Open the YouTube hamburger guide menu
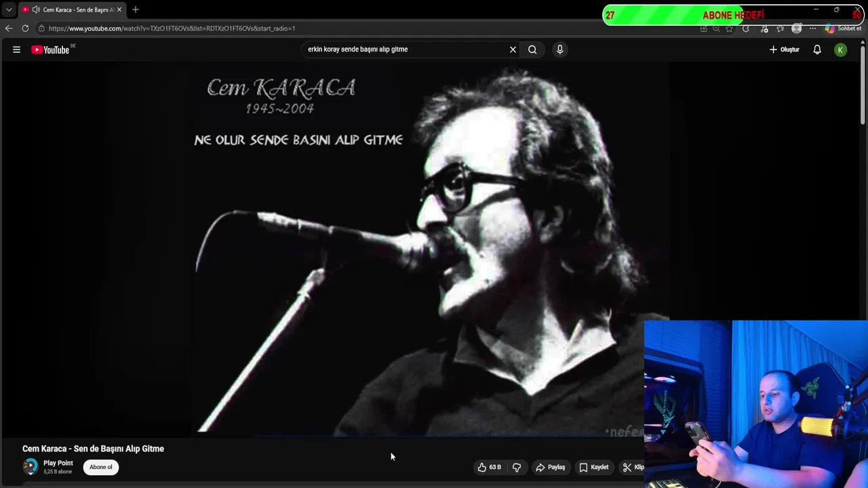Image resolution: width=868 pixels, height=488 pixels. click(x=16, y=49)
